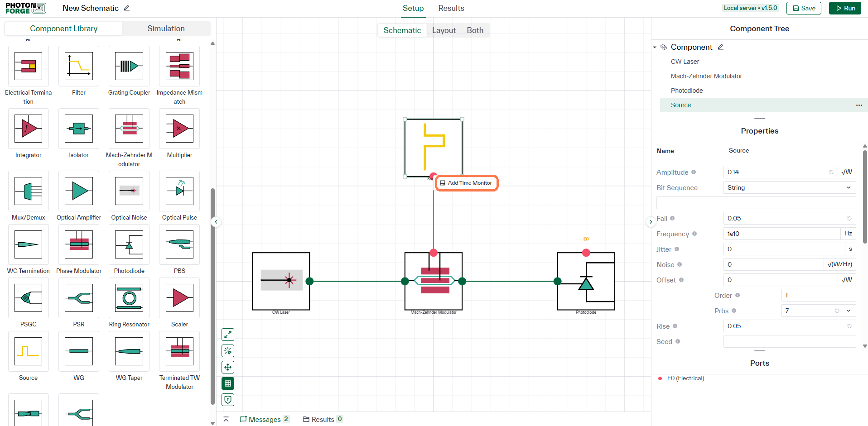Toggle the shield canvas button
868x426 pixels.
coord(228,400)
